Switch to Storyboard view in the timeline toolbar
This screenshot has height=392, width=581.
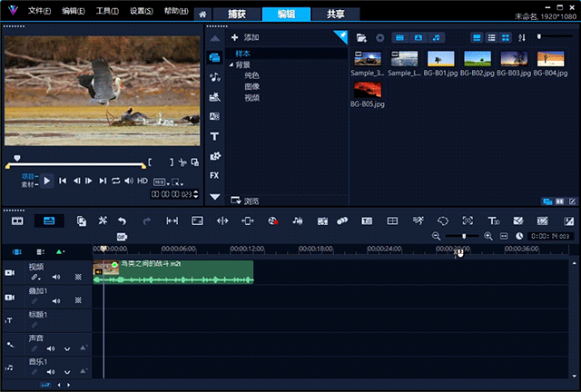pyautogui.click(x=17, y=221)
